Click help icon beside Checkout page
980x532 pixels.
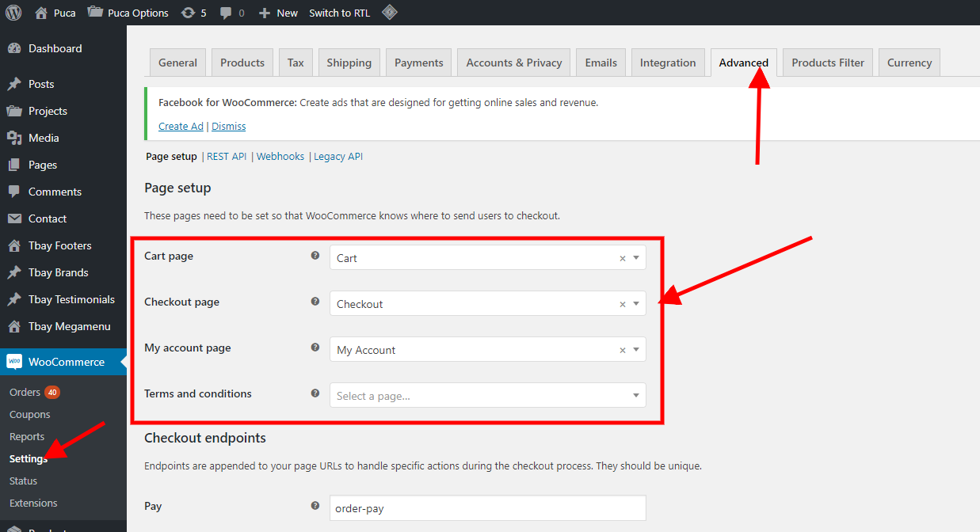pyautogui.click(x=315, y=302)
